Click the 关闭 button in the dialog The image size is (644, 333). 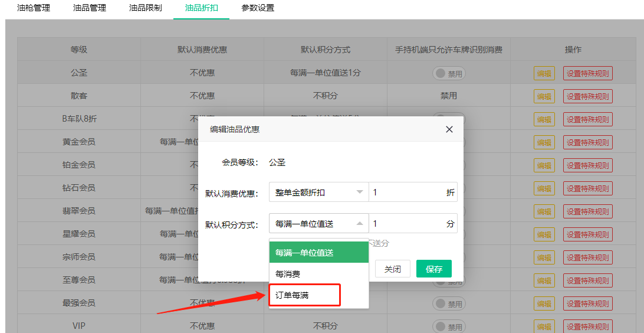coord(393,269)
